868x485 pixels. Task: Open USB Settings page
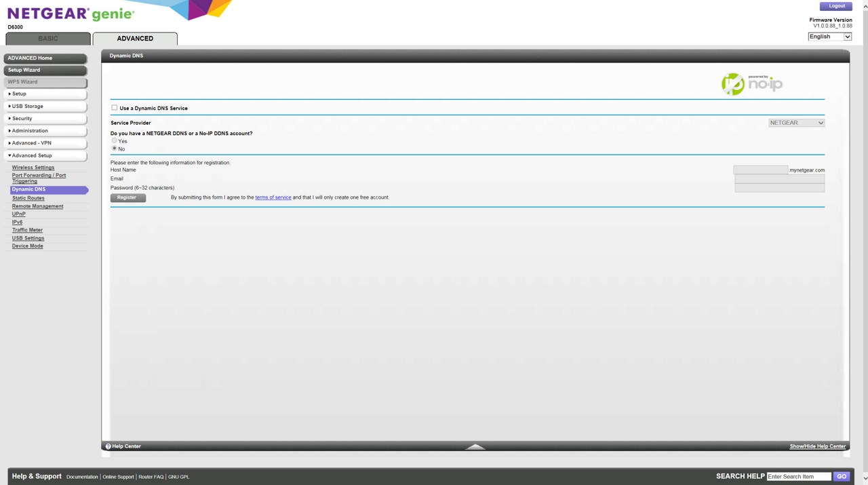point(28,238)
